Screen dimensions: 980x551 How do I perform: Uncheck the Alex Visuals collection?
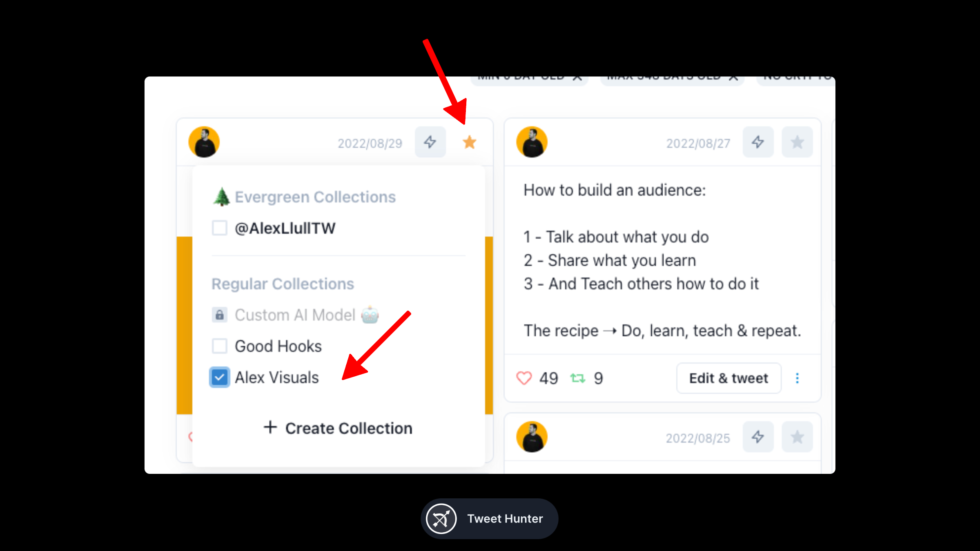coord(220,378)
